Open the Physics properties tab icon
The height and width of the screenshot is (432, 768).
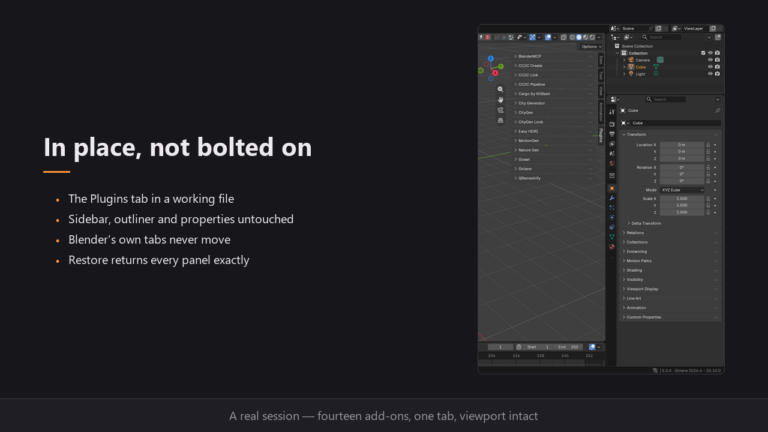612,217
